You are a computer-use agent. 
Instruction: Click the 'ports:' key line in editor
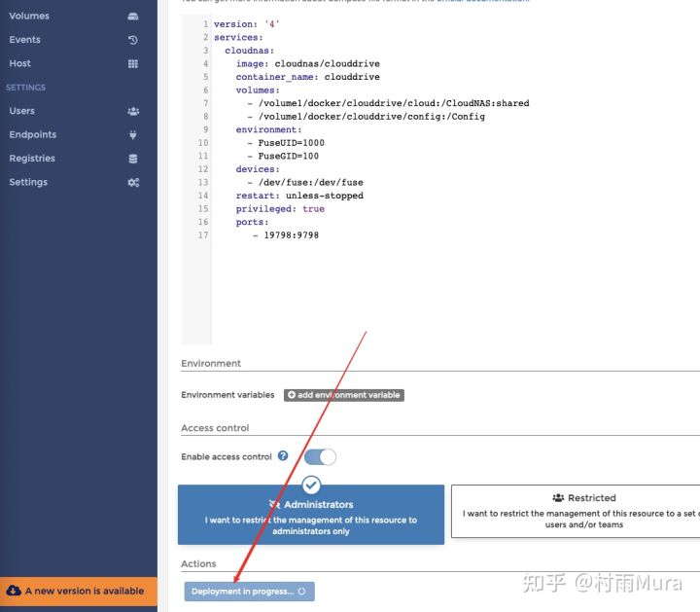pos(252,222)
